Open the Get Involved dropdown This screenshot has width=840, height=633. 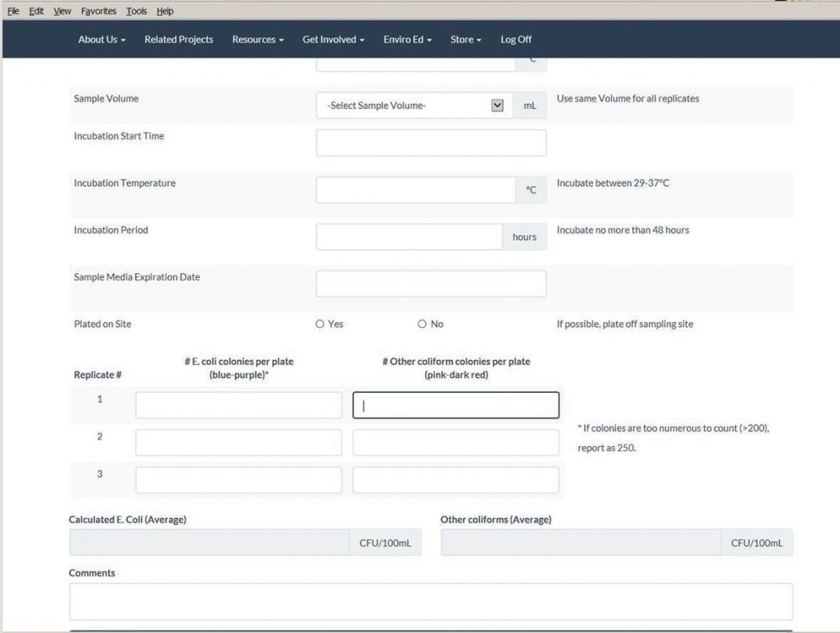coord(333,39)
